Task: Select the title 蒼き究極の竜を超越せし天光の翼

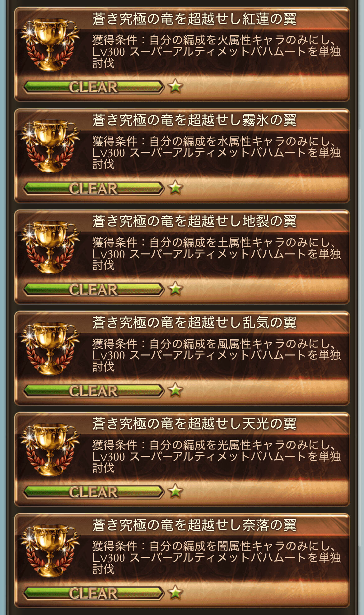Action: tap(194, 424)
